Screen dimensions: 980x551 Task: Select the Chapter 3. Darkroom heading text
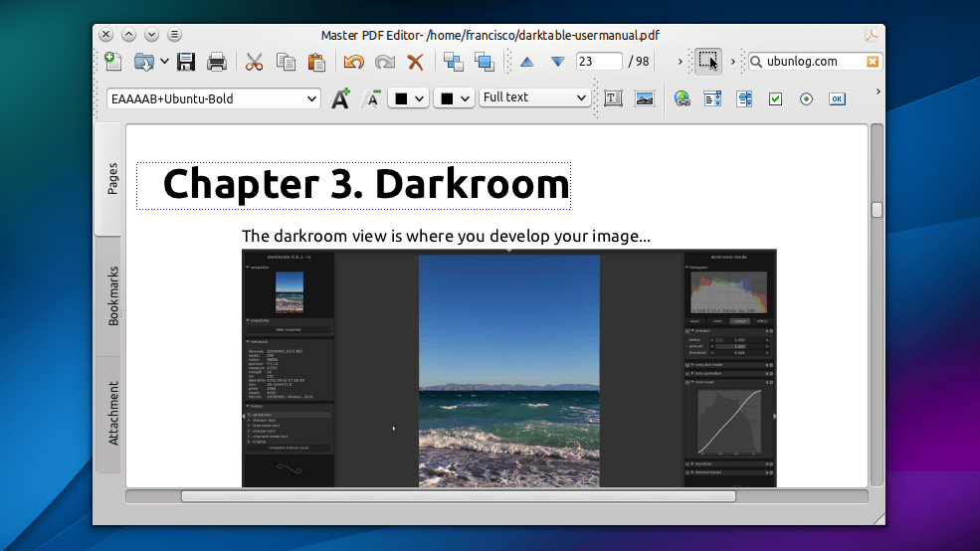tap(366, 184)
